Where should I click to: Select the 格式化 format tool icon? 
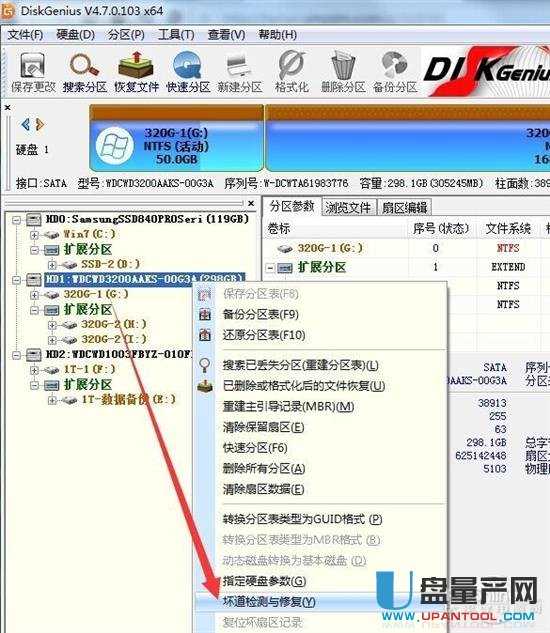(x=292, y=73)
